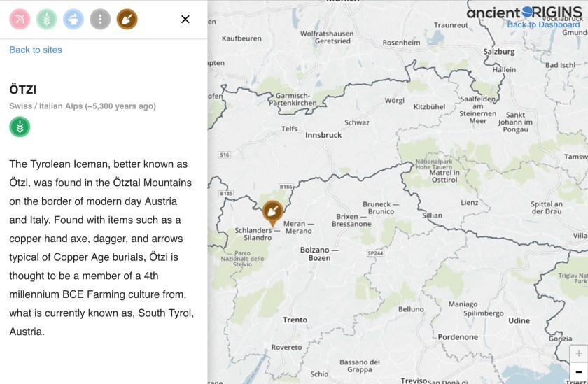
Task: Toggle the blue anvil metalworking filter
Action: 73,19
